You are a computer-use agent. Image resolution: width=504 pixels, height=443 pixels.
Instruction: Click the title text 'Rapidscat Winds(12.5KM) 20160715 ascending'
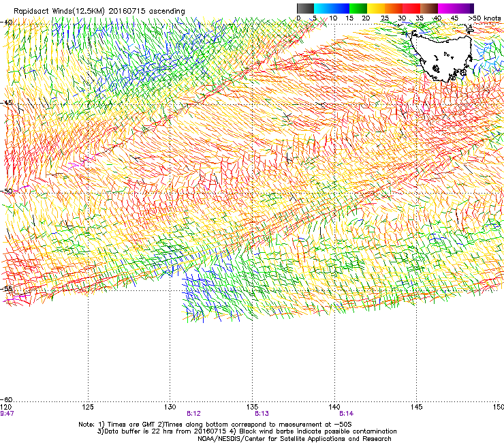click(x=99, y=12)
